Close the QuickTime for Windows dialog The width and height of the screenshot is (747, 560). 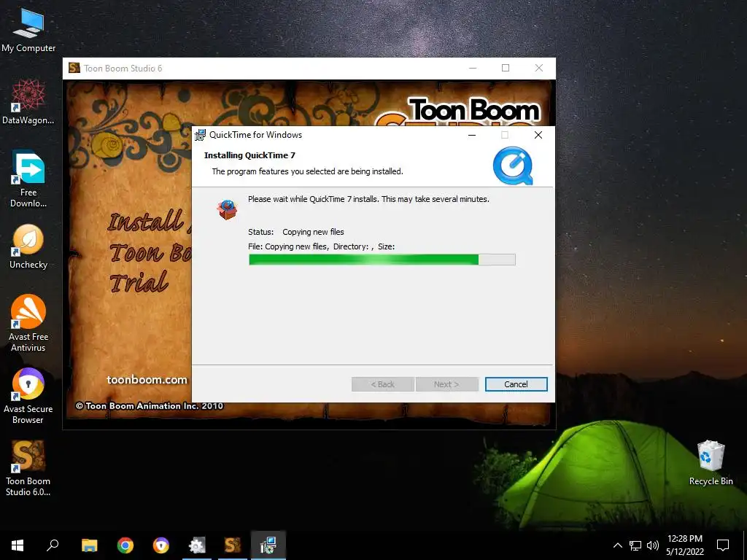point(538,135)
